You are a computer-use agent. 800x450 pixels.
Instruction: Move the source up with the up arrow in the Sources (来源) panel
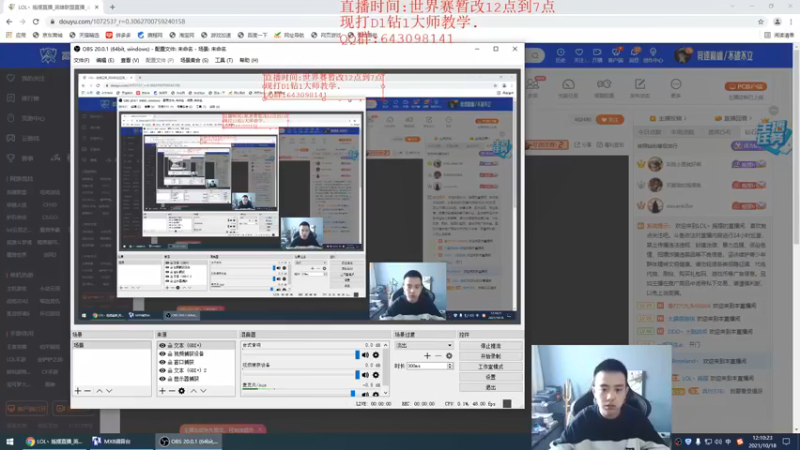193,391
